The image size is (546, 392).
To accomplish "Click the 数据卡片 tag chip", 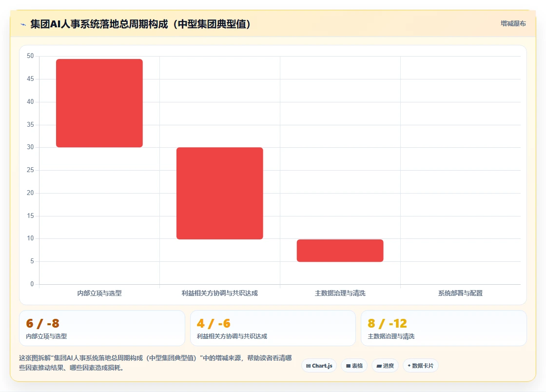I will (421, 366).
